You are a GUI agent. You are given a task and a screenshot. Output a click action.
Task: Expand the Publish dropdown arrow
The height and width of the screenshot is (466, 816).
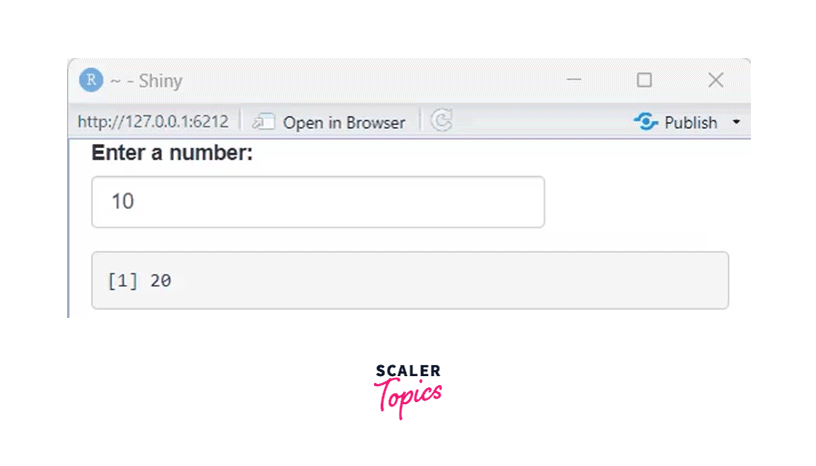736,122
